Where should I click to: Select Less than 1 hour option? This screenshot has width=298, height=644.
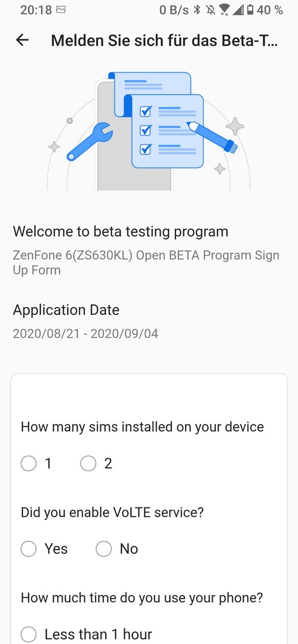point(87,634)
